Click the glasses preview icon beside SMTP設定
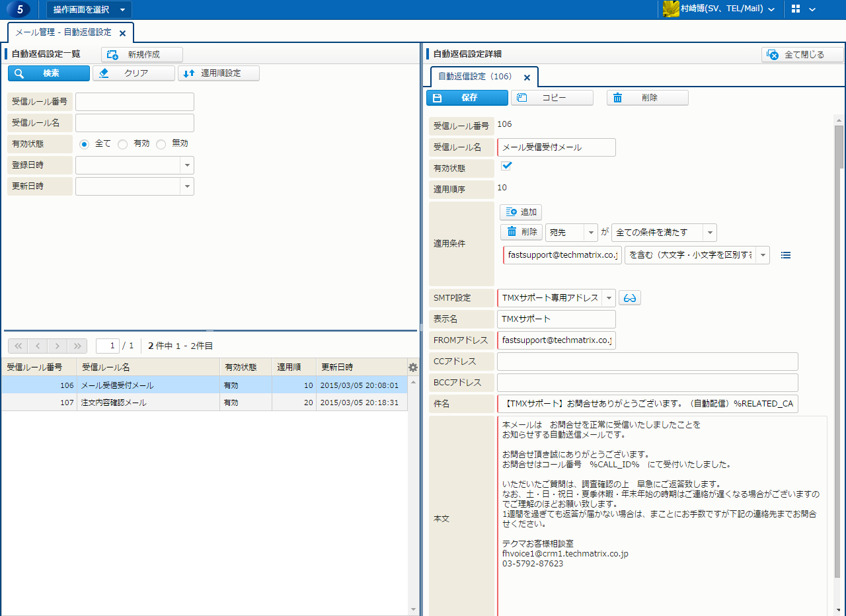This screenshot has height=616, width=846. point(630,298)
